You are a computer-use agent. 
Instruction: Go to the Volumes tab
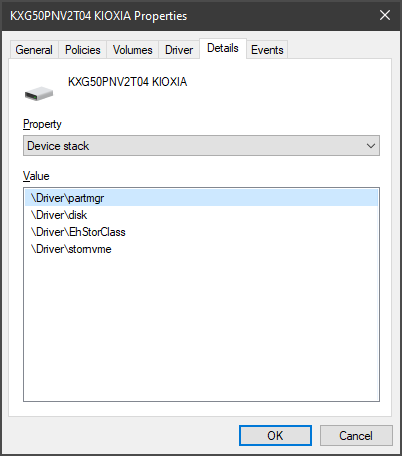133,50
